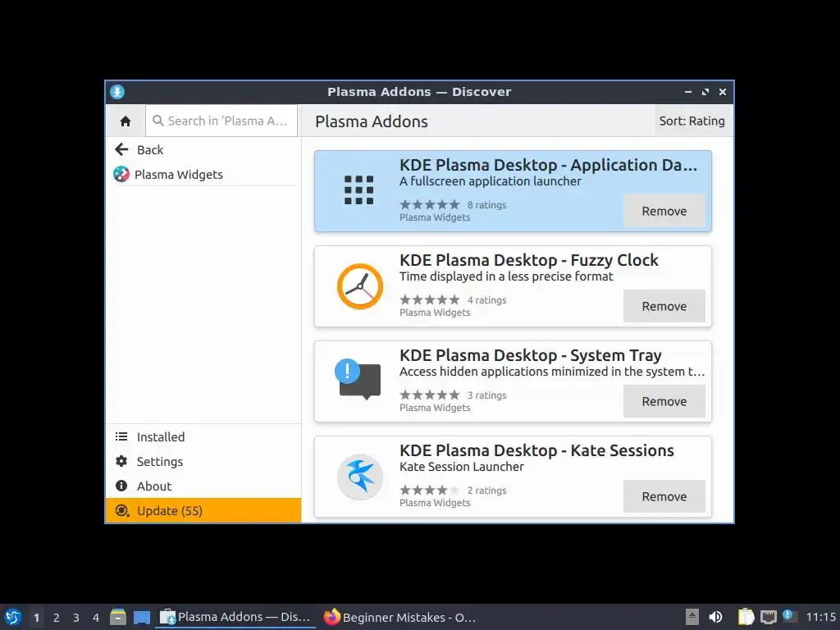
Task: Click the '3 ratings' star rating
Action: point(430,395)
